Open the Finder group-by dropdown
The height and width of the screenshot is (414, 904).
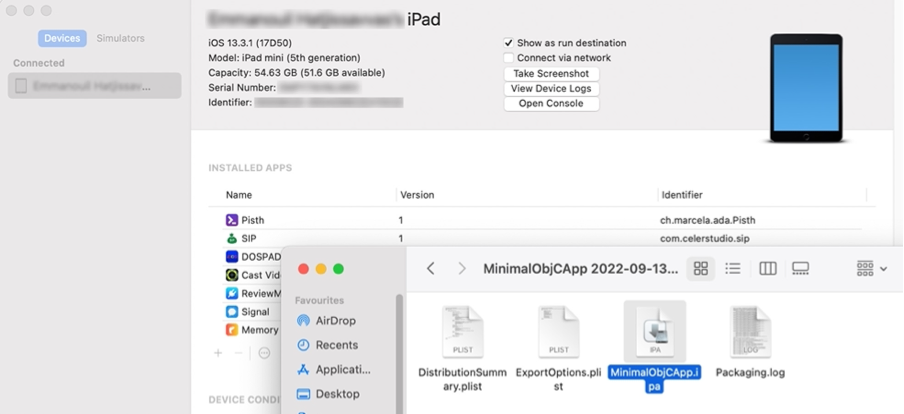(x=872, y=269)
